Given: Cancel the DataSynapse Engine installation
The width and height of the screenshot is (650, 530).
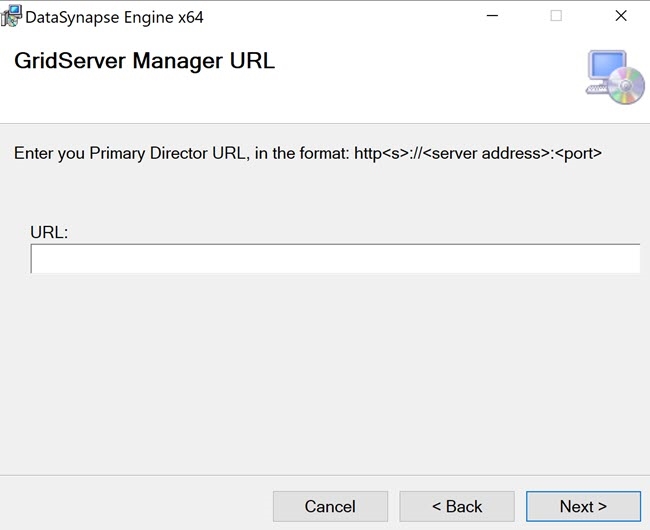Looking at the screenshot, I should coord(330,506).
